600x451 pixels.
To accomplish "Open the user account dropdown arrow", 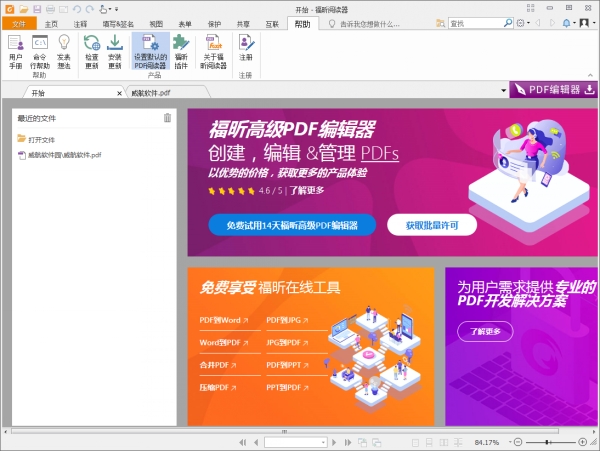I will coord(594,23).
